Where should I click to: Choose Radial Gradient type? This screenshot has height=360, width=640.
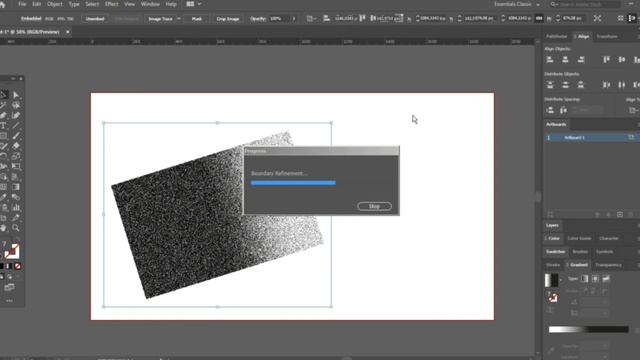pyautogui.click(x=596, y=279)
